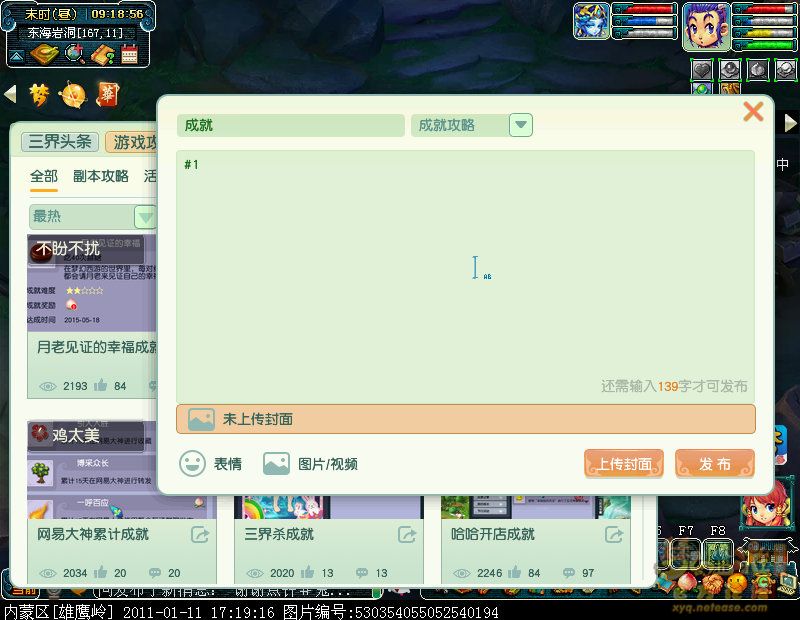This screenshot has width=800, height=620.
Task: Open the 表情 emoji picker
Action: (193, 464)
